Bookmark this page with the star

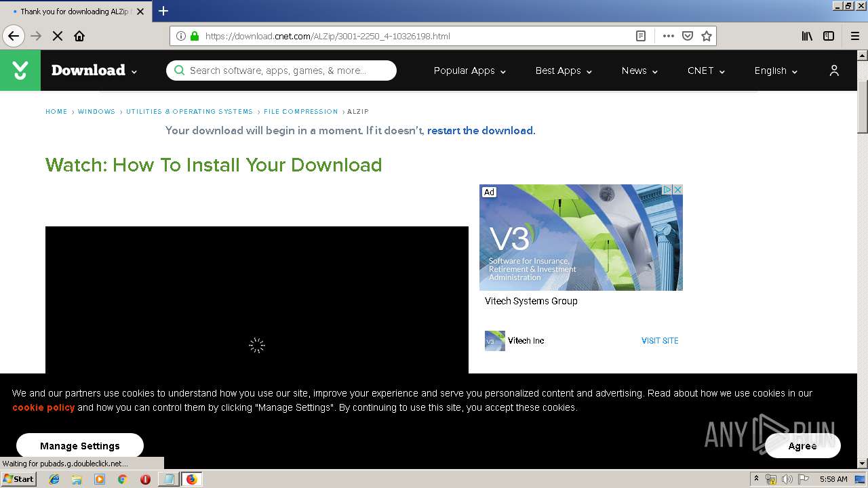707,36
